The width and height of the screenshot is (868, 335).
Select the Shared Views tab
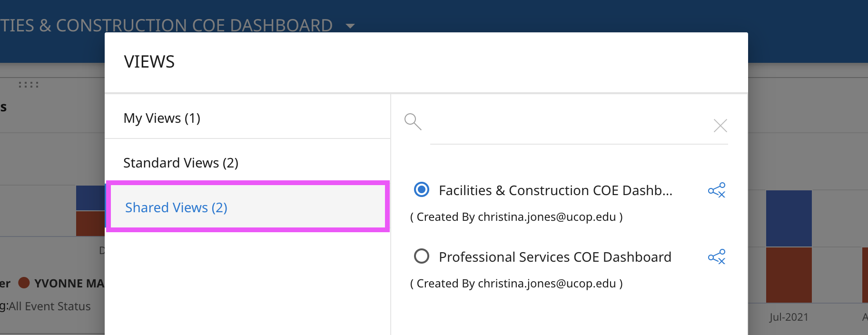176,207
